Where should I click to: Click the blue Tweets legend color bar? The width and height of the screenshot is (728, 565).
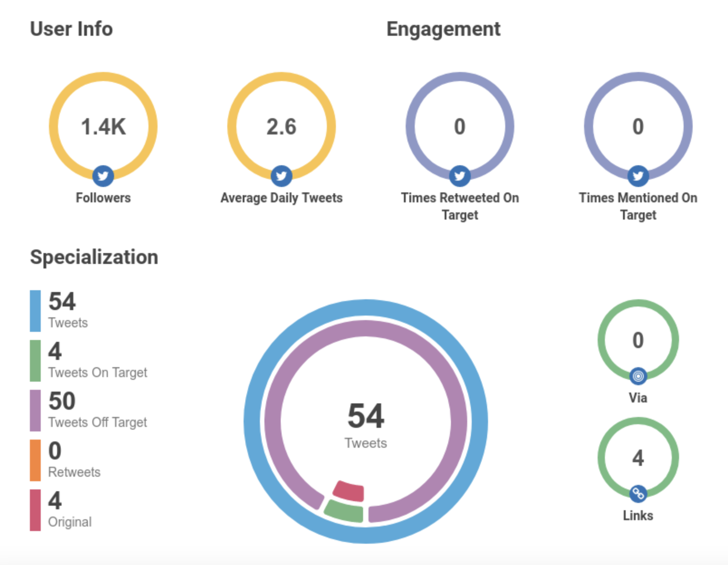pyautogui.click(x=35, y=311)
